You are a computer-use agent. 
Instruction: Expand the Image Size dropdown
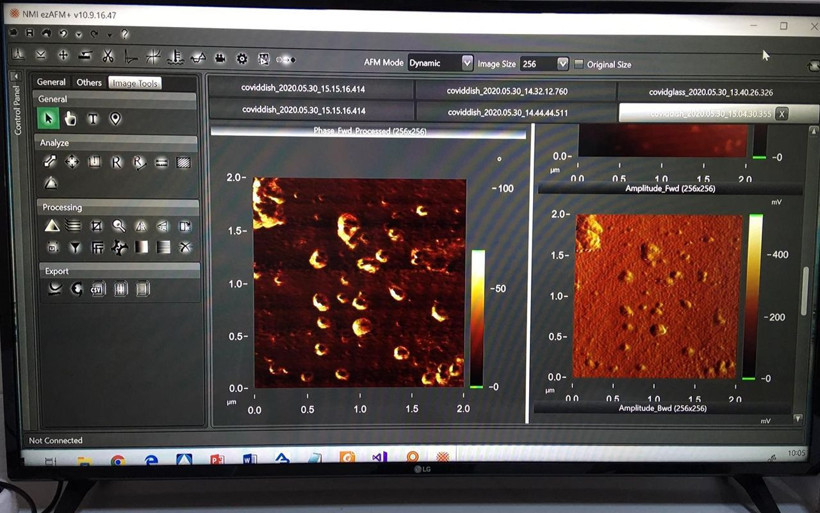[562, 64]
